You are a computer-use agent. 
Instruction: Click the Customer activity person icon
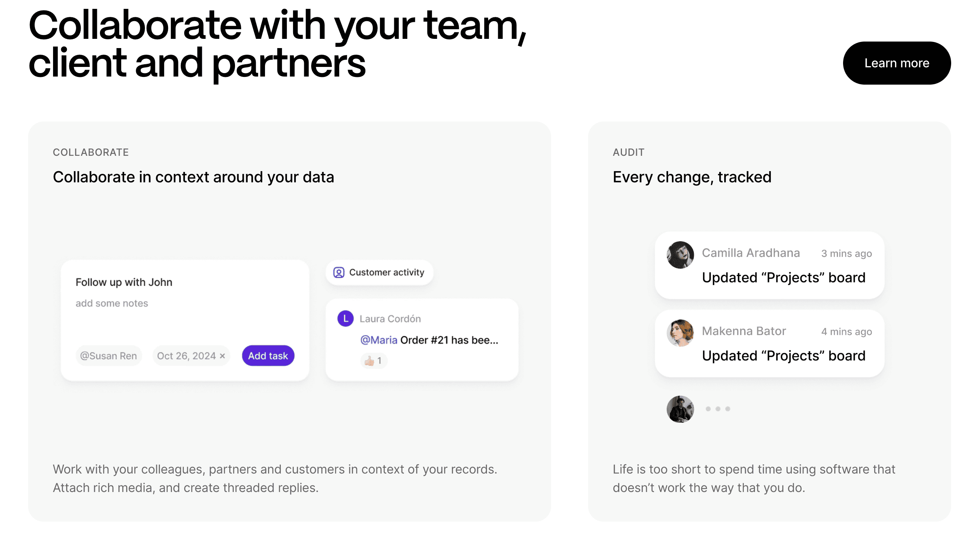338,272
